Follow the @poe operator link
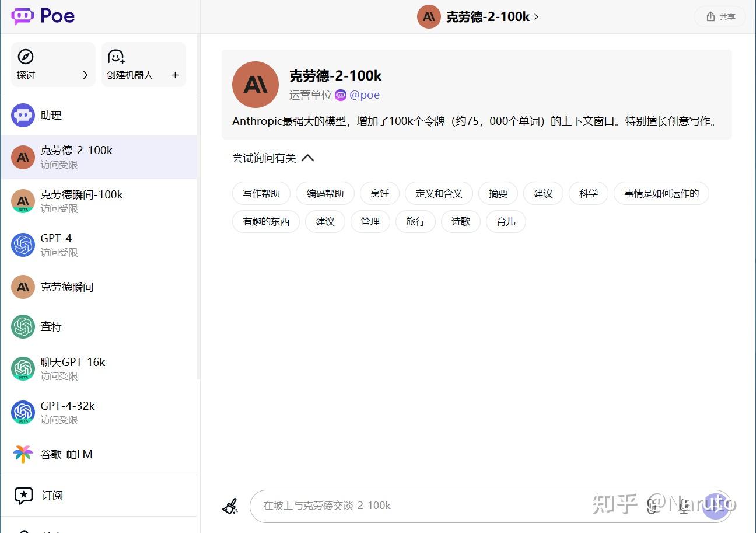Image resolution: width=756 pixels, height=533 pixels. click(x=365, y=95)
